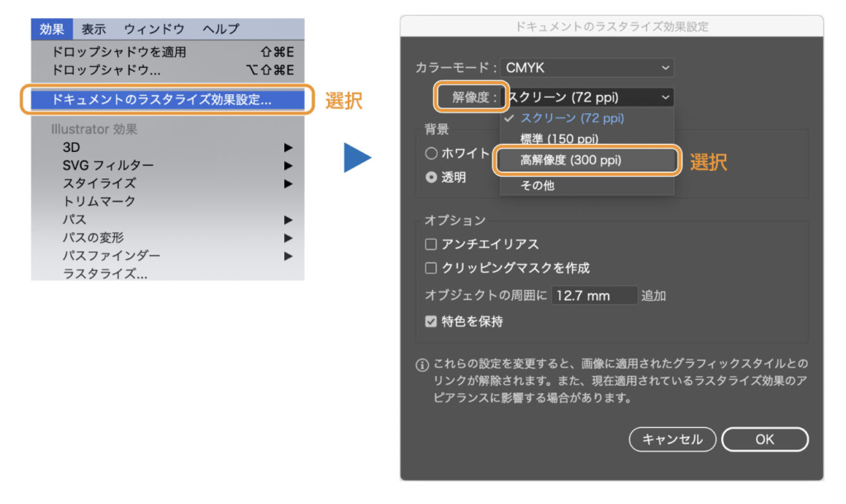Viewport: 846px width, 504px height.
Task: Expand the パスファインダー submenu
Action: (x=168, y=255)
